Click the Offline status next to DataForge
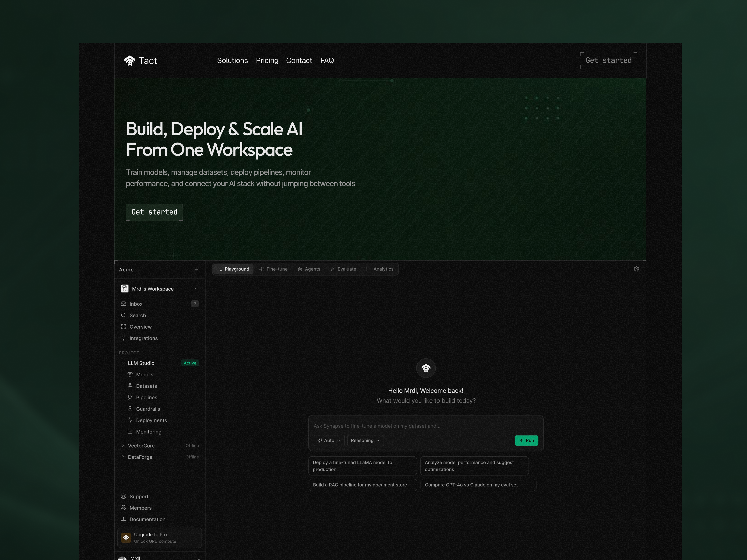This screenshot has height=560, width=747. [x=192, y=457]
